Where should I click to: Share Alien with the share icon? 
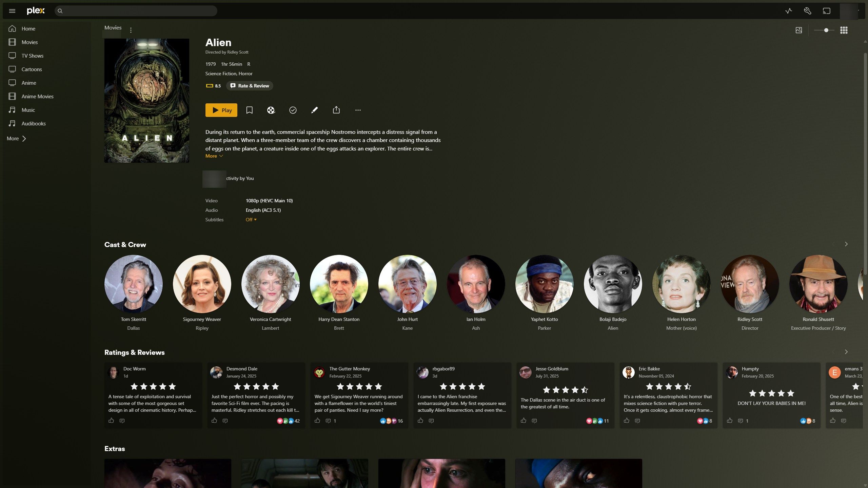pyautogui.click(x=336, y=110)
